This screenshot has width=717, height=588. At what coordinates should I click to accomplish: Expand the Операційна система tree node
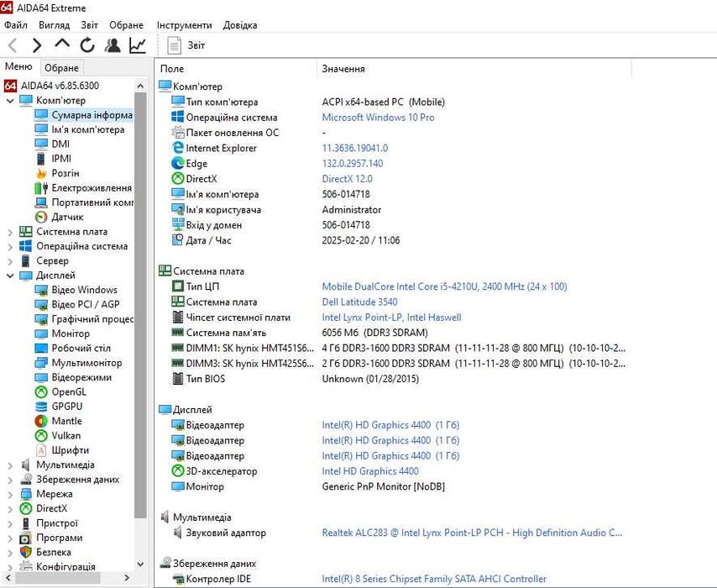coord(10,247)
